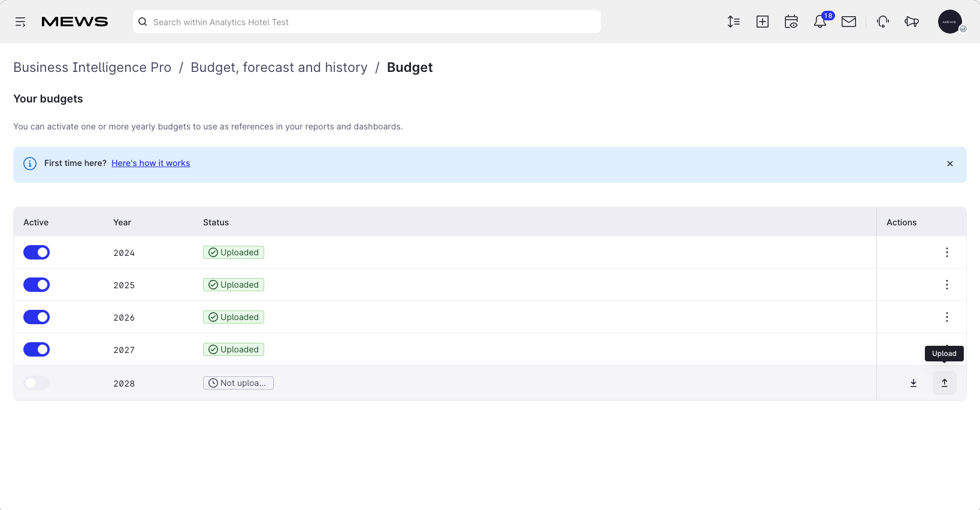Screen dimensions: 980x510
Task: Click the Uploaded status for 2025
Action: click(x=234, y=285)
